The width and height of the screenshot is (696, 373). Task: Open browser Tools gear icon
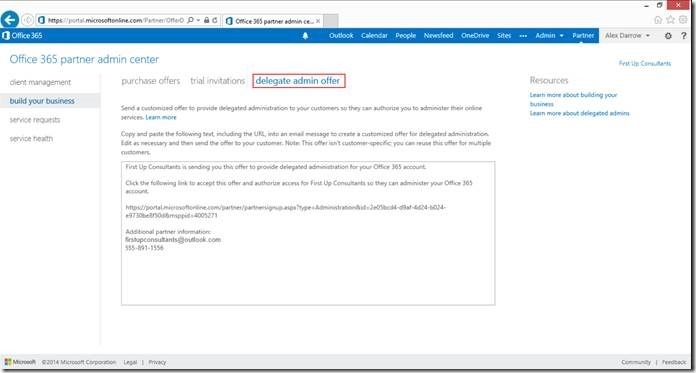(683, 20)
